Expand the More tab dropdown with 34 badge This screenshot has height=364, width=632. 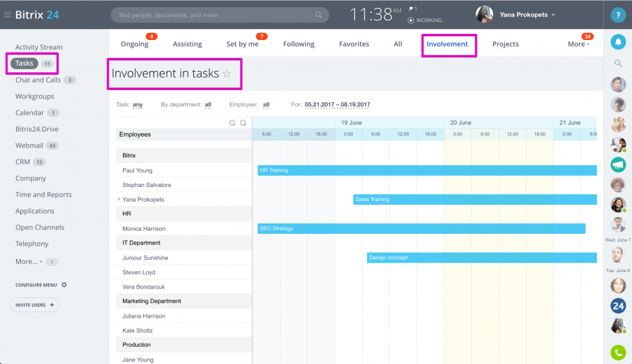pos(578,44)
